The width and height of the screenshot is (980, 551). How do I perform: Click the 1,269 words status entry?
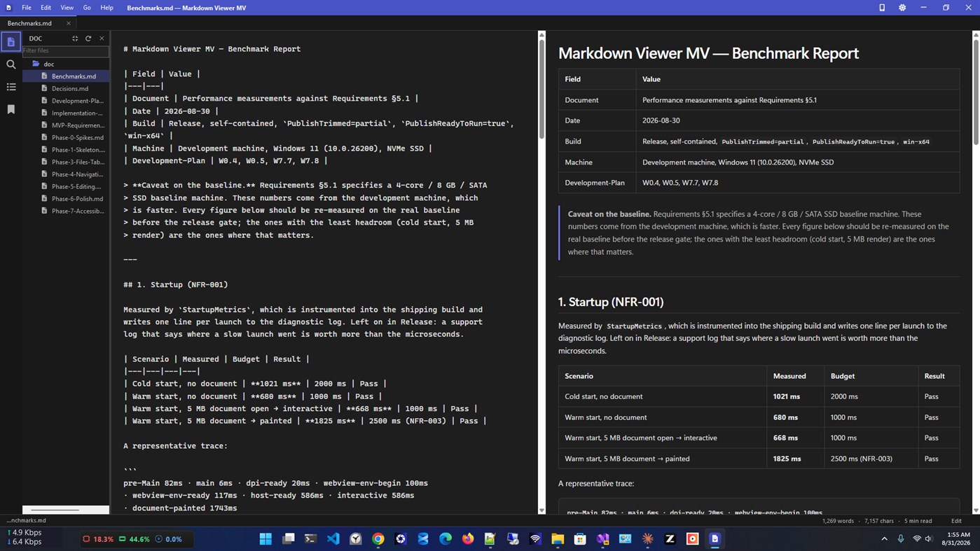(838, 521)
